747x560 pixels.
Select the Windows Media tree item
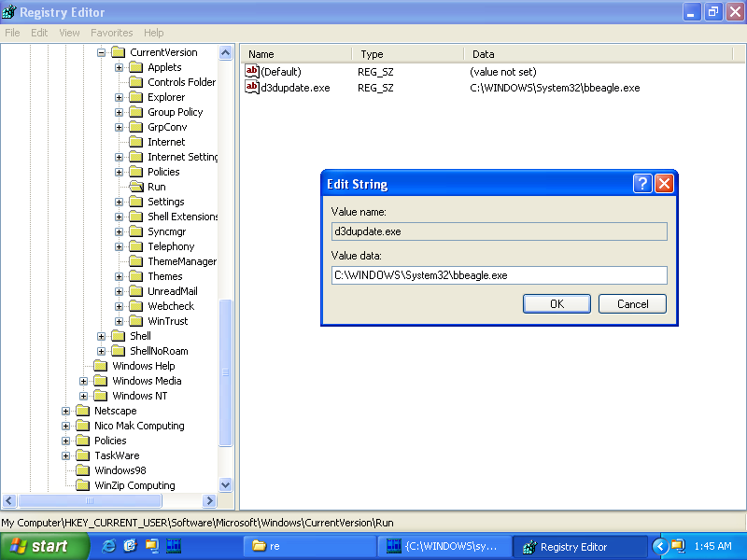[x=147, y=381]
